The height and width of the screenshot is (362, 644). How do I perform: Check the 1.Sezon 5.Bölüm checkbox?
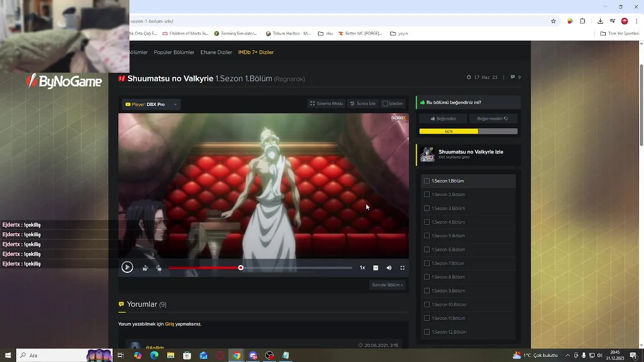427,236
